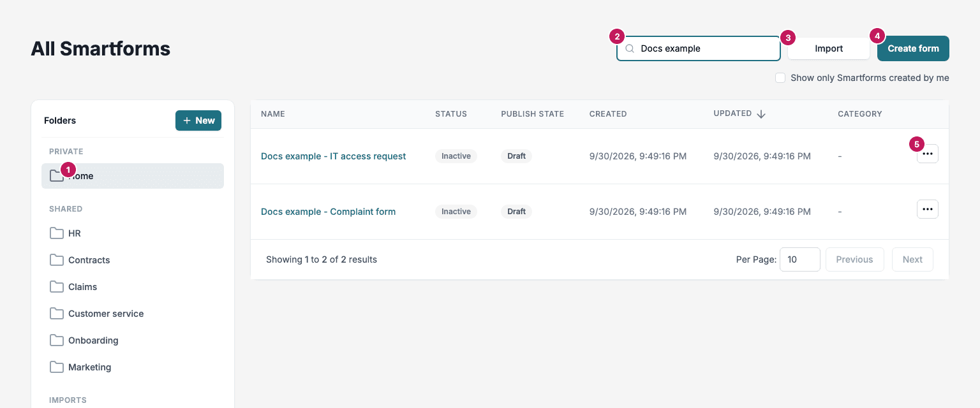Sort by the Updated column header text
Image resolution: width=980 pixels, height=408 pixels.
coord(732,113)
